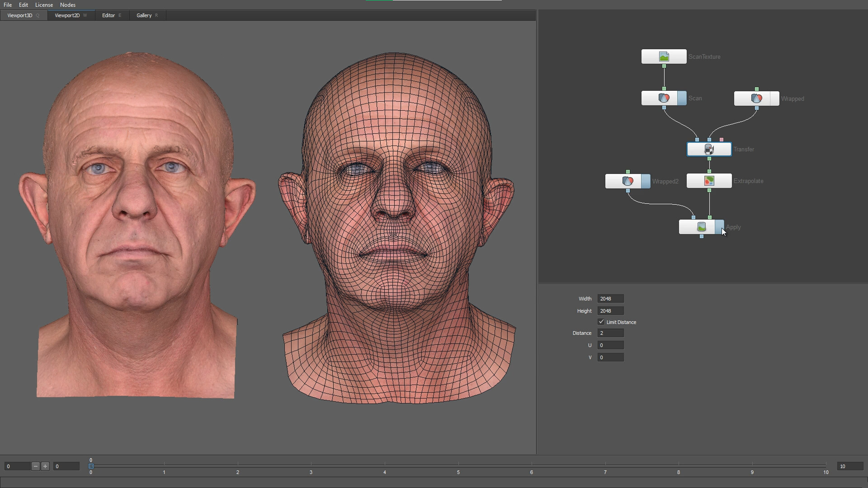Click the Apply node icon
The height and width of the screenshot is (488, 868).
(x=701, y=227)
